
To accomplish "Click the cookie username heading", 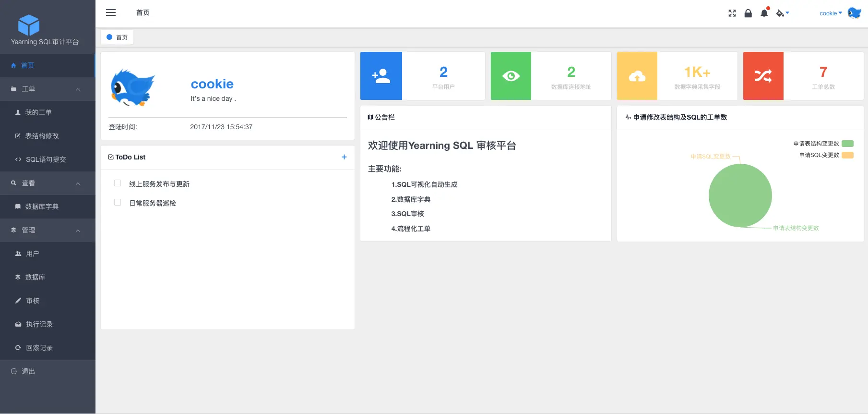I will (x=212, y=84).
